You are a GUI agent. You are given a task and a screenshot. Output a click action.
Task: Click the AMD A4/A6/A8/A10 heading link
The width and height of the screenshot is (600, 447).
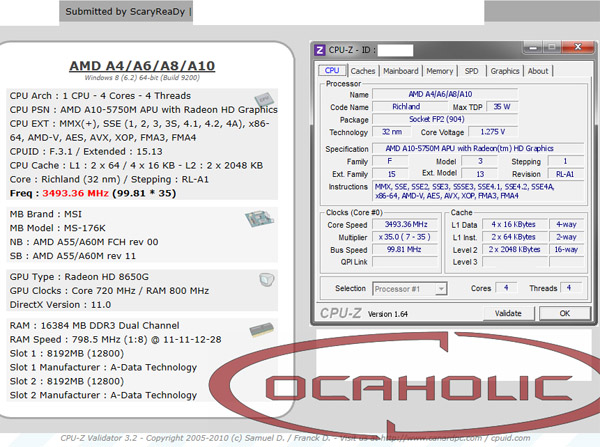coord(142,66)
